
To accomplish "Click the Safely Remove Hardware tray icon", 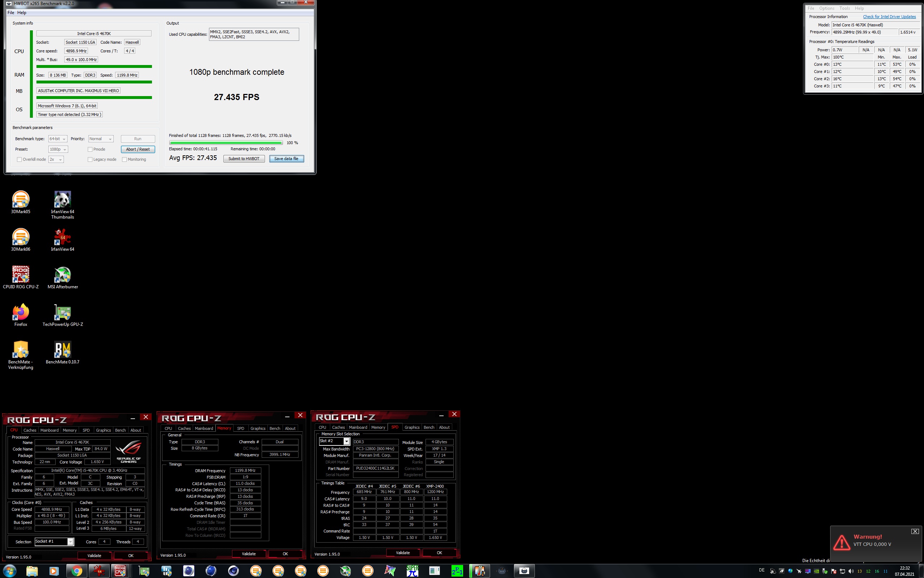I will coord(825,571).
